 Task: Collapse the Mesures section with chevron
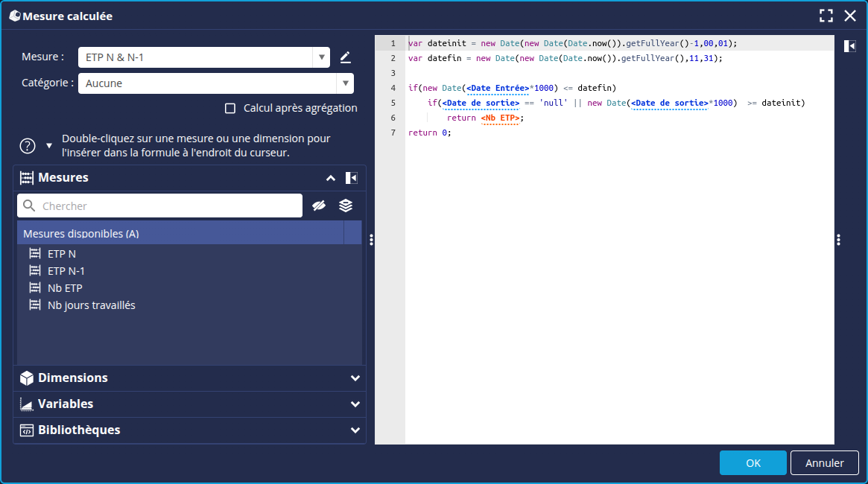pyautogui.click(x=330, y=178)
